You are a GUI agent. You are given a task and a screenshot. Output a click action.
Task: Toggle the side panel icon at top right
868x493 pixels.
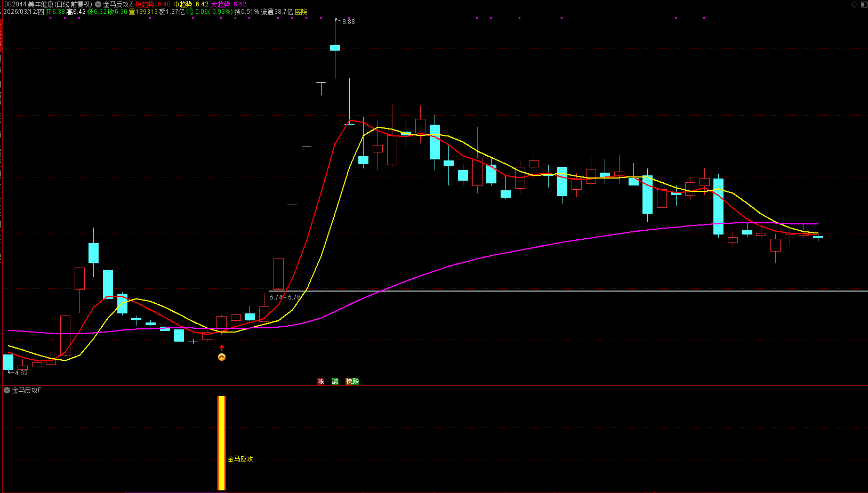[864, 4]
